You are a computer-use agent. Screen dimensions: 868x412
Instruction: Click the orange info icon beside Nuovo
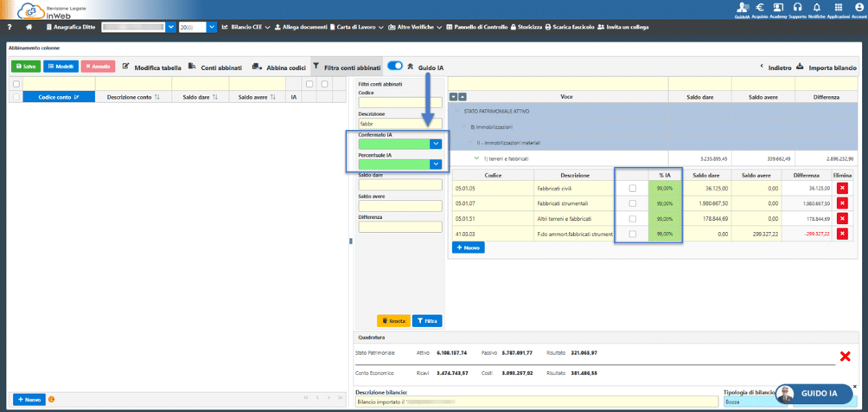pyautogui.click(x=52, y=399)
